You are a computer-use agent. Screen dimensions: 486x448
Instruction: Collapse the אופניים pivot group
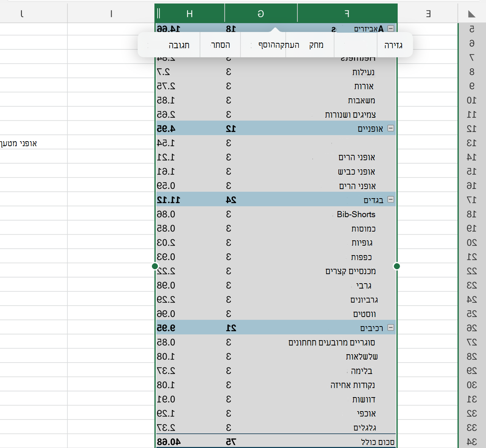click(391, 128)
